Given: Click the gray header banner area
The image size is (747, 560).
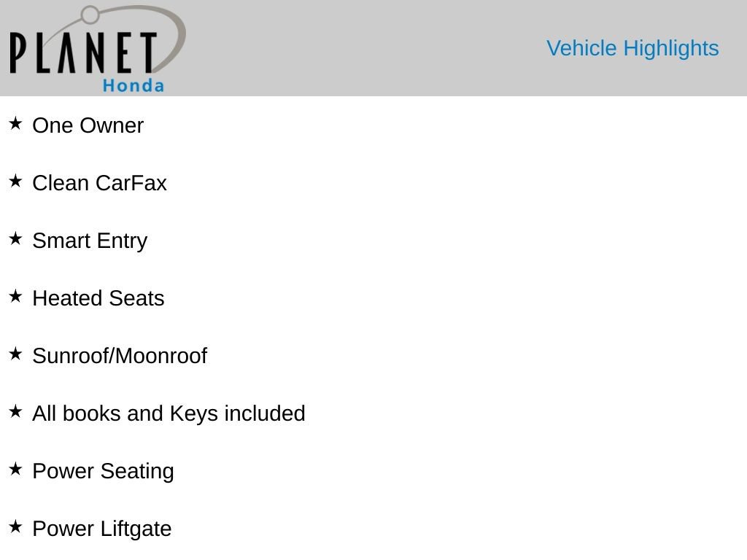Looking at the screenshot, I should coord(373,48).
